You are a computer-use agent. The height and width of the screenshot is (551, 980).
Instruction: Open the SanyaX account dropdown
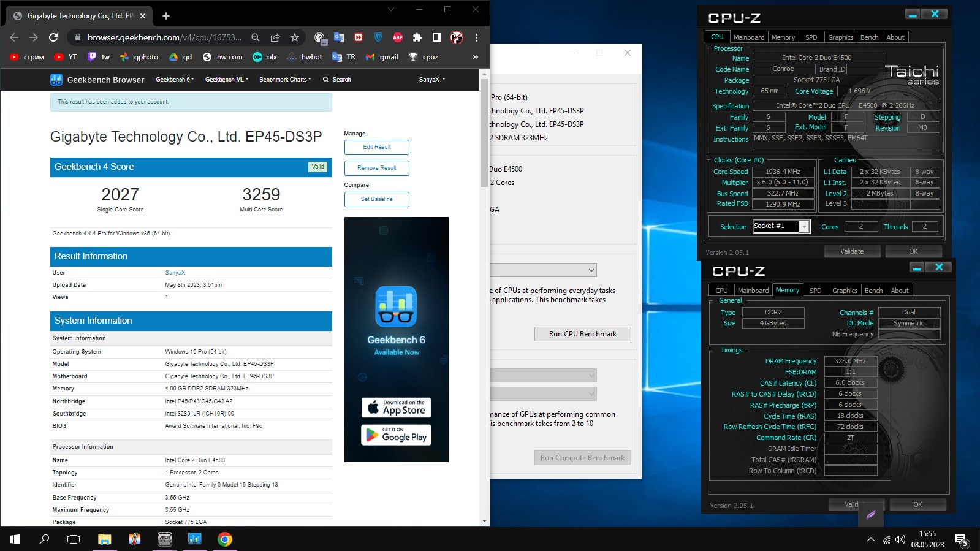[x=432, y=80]
